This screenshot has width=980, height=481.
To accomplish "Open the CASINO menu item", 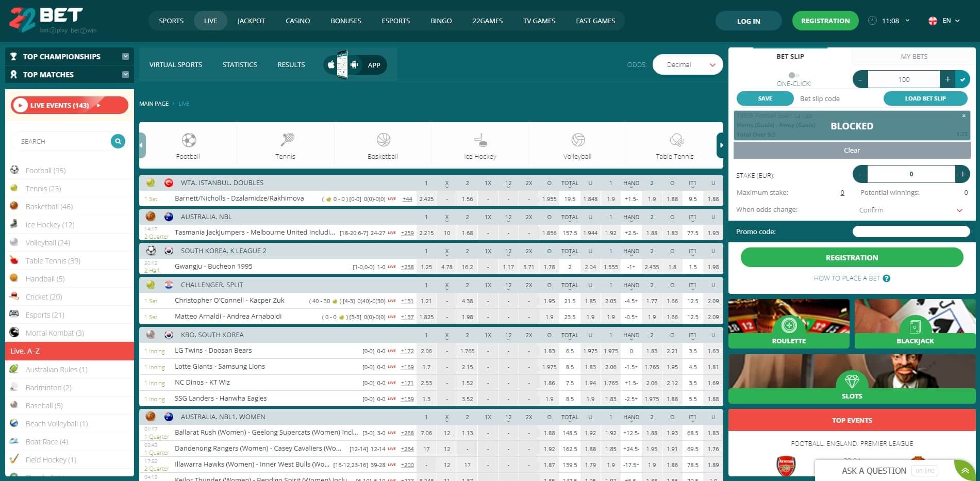I will coord(297,21).
